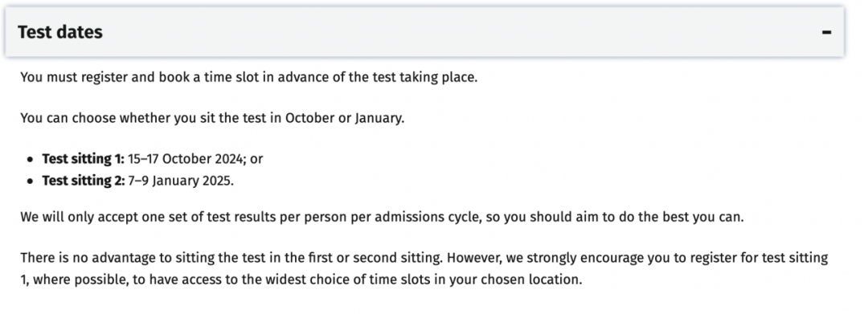Click the sentence starting "We will only accept"
This screenshot has width=868, height=314.
382,218
